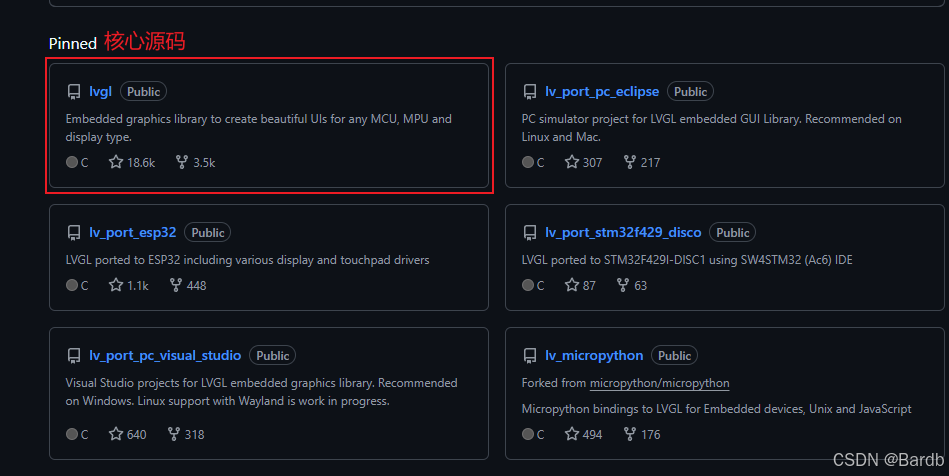Click the Public badge next to lv_micropython
Viewport: 949px width, 476px height.
pos(674,355)
